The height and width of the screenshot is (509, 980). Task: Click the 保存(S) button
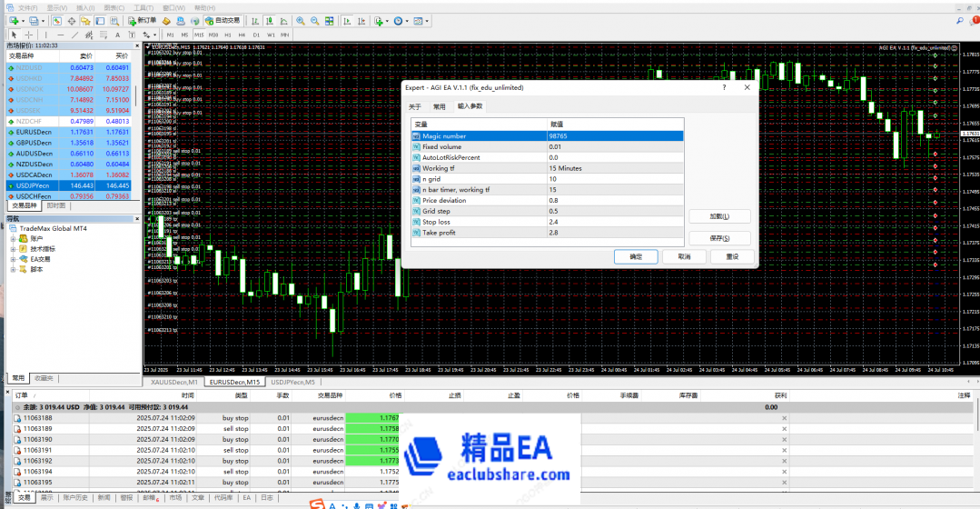pyautogui.click(x=719, y=238)
